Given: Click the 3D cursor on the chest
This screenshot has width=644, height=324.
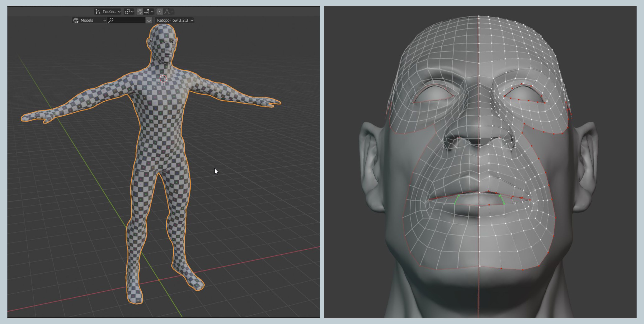Looking at the screenshot, I should pyautogui.click(x=163, y=79).
